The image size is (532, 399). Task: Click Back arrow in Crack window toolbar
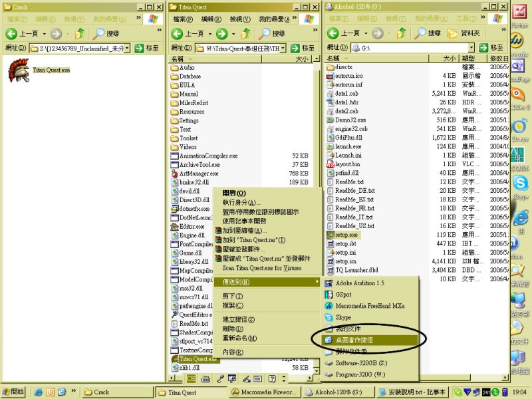(11, 33)
